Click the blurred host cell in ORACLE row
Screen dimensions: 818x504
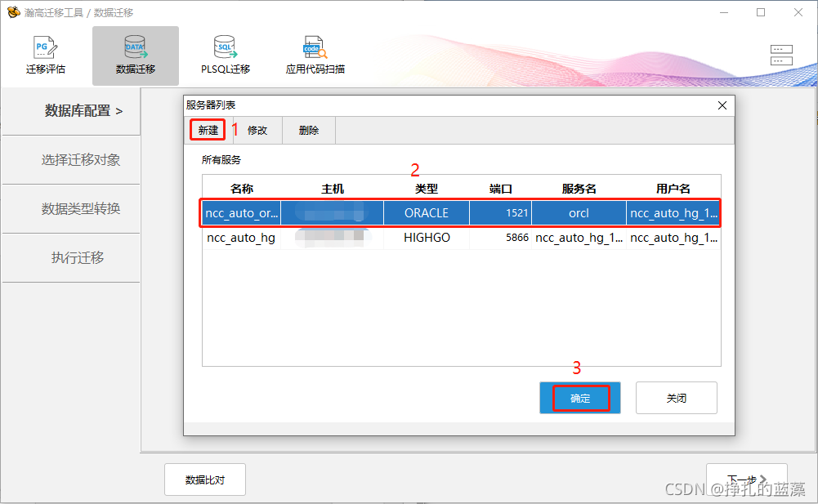[333, 213]
